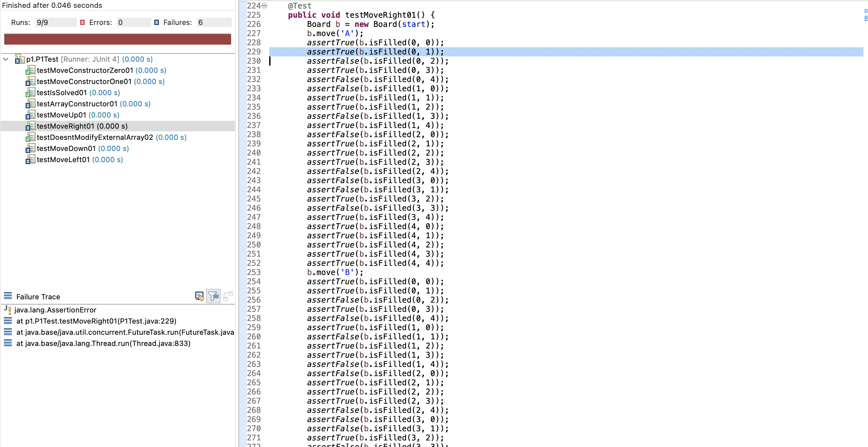
Task: Open stack frame P1Test.java:229
Action: [x=96, y=321]
